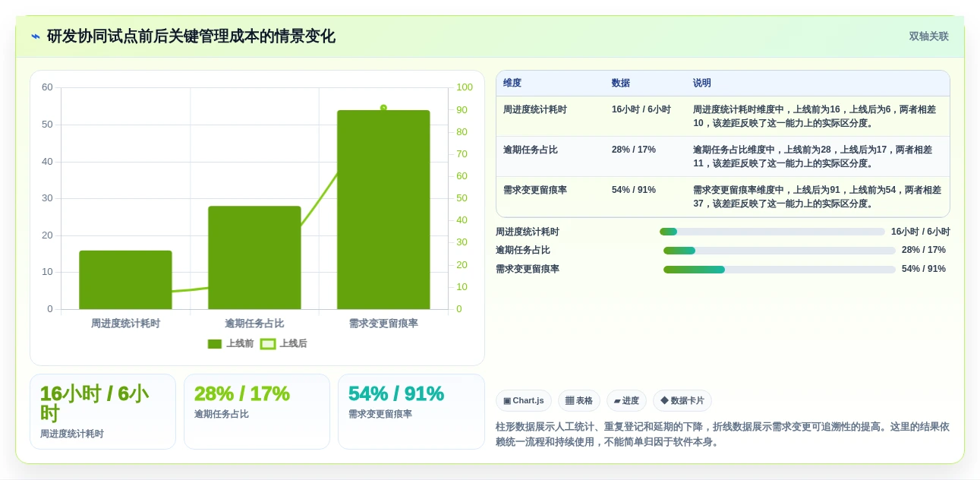Click x-axis label 逾期任务占比
Image resolution: width=980 pixels, height=480 pixels.
click(x=254, y=324)
